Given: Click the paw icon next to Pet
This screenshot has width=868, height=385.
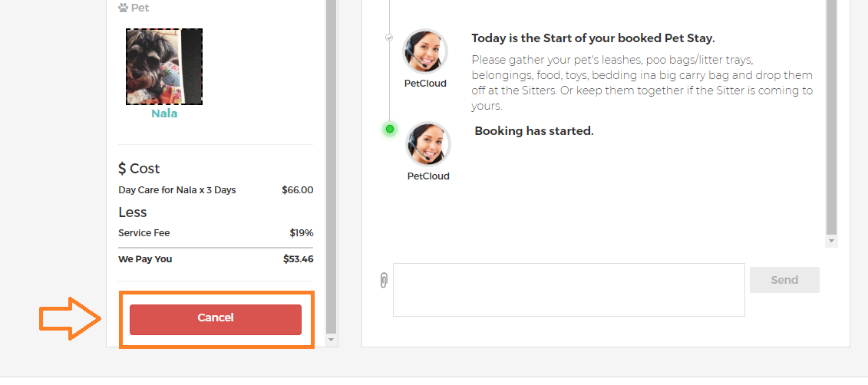Looking at the screenshot, I should pyautogui.click(x=124, y=8).
